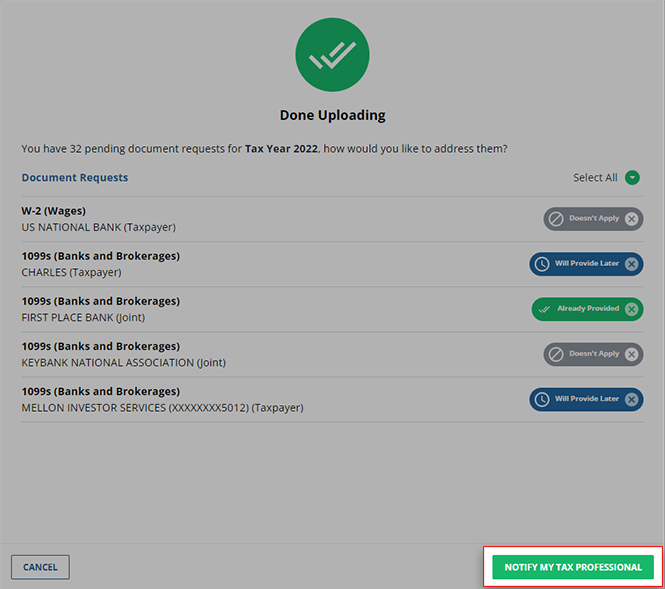Click the checkmark icon on Already Provided badge
Screen dimensions: 665x589
(x=545, y=309)
